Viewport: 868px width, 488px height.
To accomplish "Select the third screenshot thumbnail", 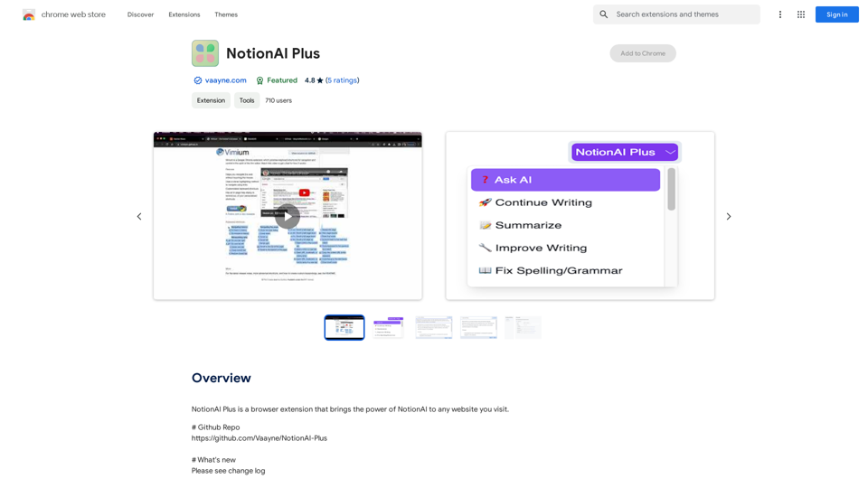I will (x=433, y=327).
